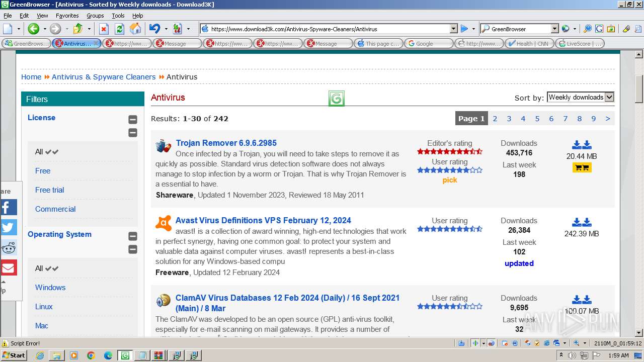Viewport: 644px width, 362px height.
Task: Share page on Facebook
Action: tap(9, 207)
